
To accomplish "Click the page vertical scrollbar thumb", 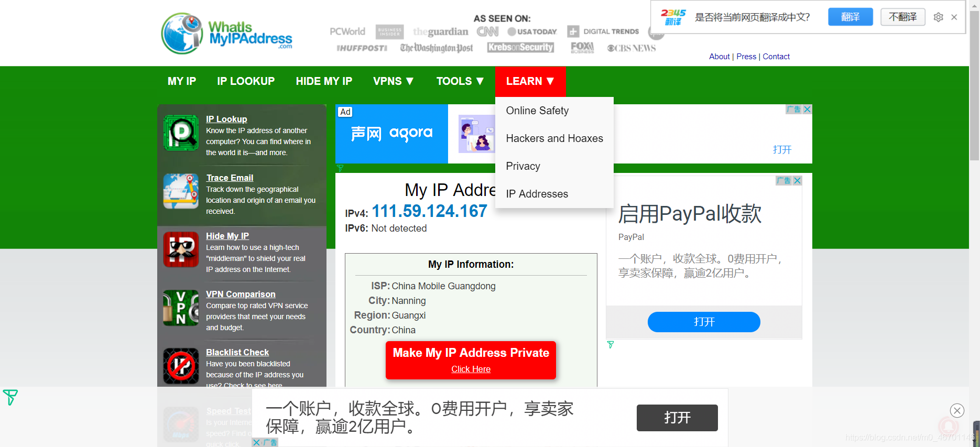I will point(974,86).
